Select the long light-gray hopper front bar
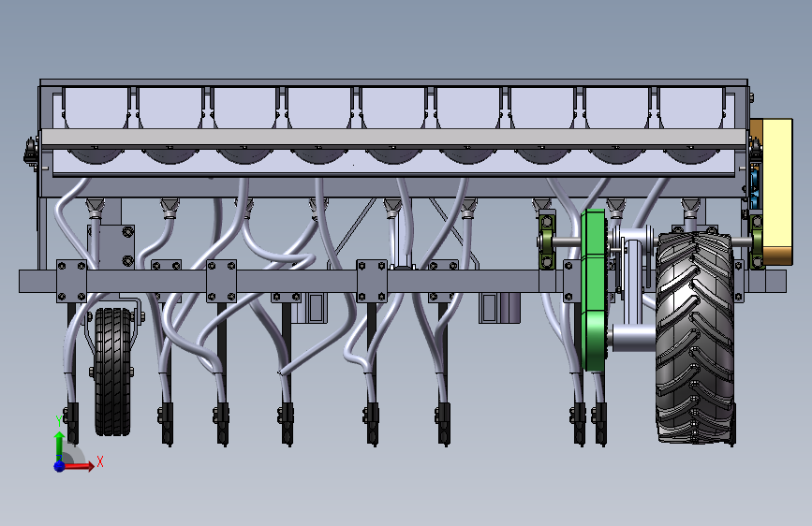Image resolution: width=812 pixels, height=526 pixels. point(393,139)
